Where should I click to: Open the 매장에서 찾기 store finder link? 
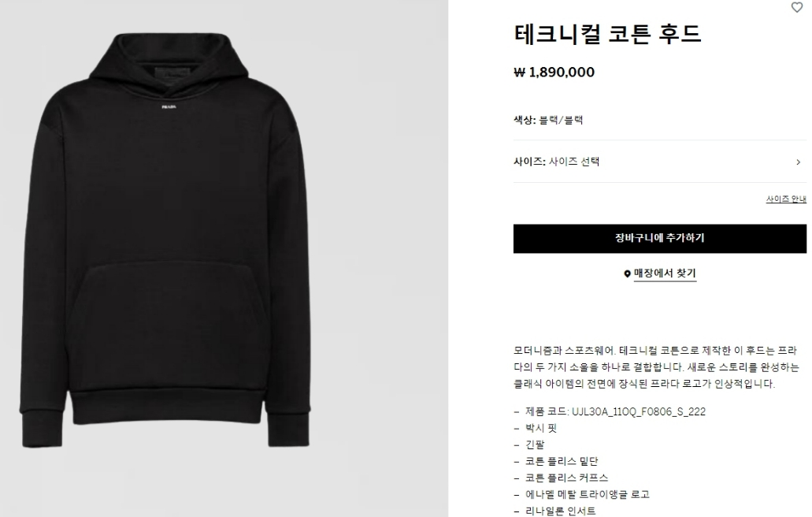click(665, 273)
